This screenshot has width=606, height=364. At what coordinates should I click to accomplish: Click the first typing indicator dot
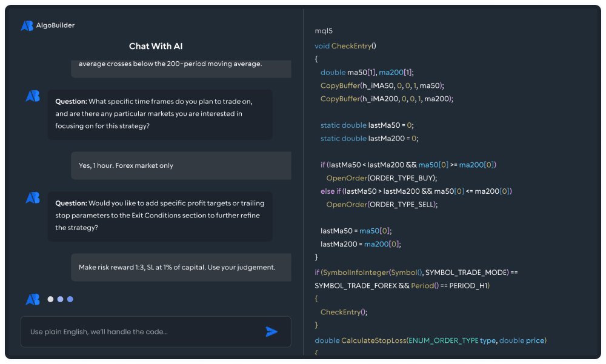pyautogui.click(x=50, y=299)
